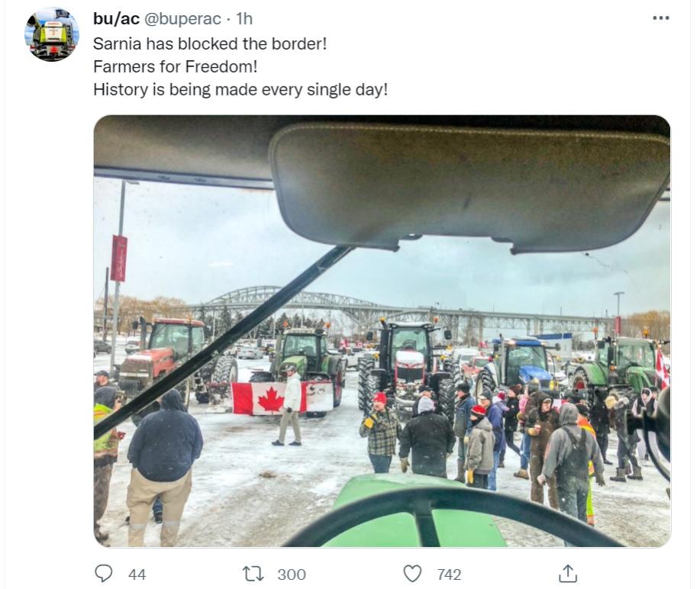Click the text 'Sarnia has blocked the border!'

coord(210,43)
